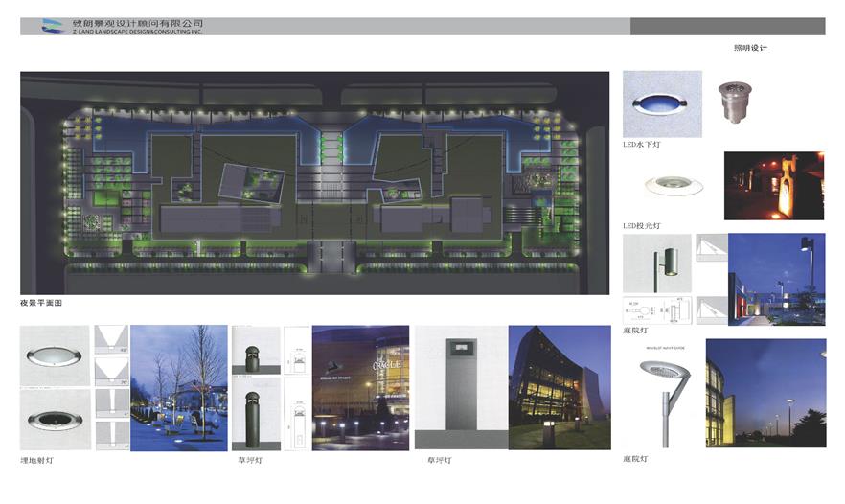
Task: Open the night scene site plan image
Action: click(314, 183)
